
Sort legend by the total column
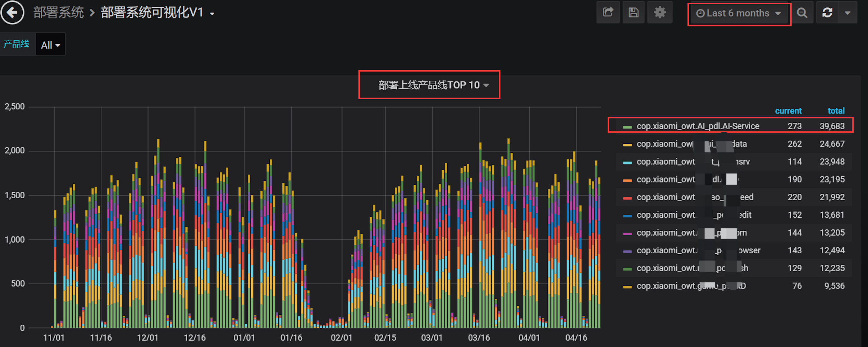[836, 111]
